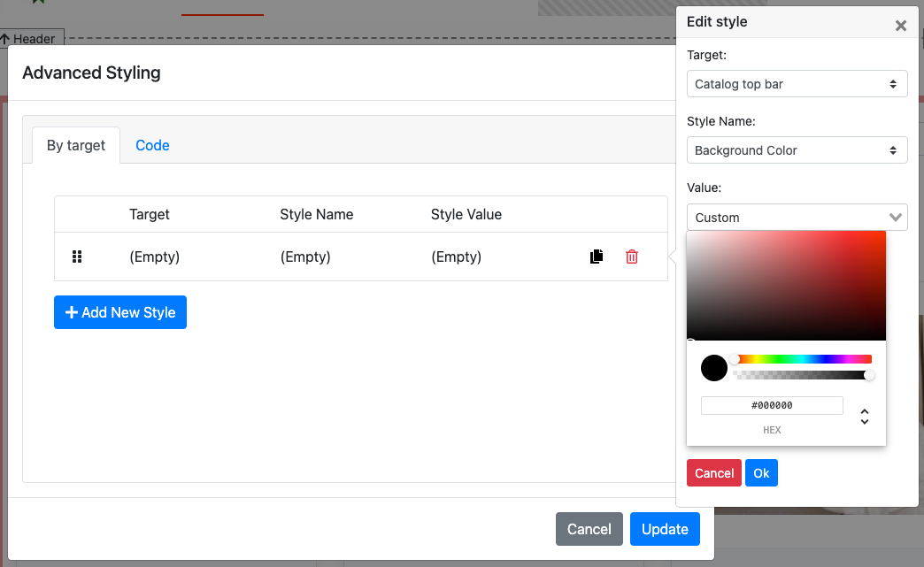Toggle color format with HEX arrows

coord(865,416)
